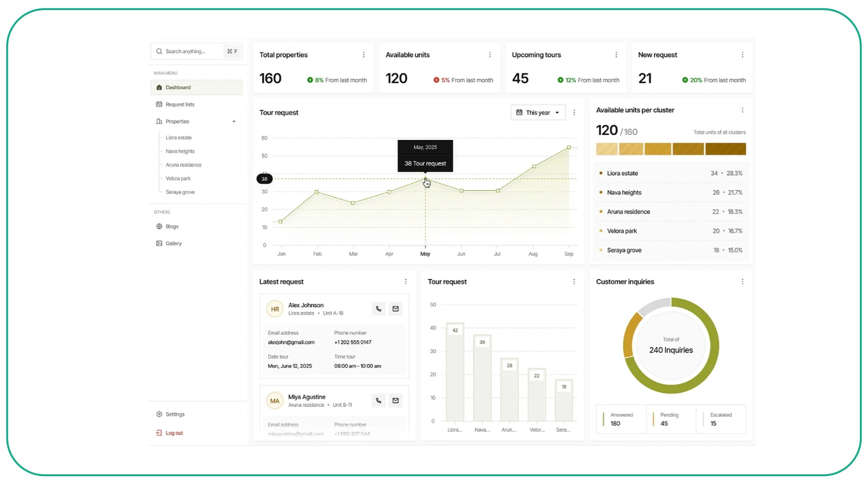Screen dimensions: 868x484
Task: Click the Log out button
Action: (x=174, y=432)
